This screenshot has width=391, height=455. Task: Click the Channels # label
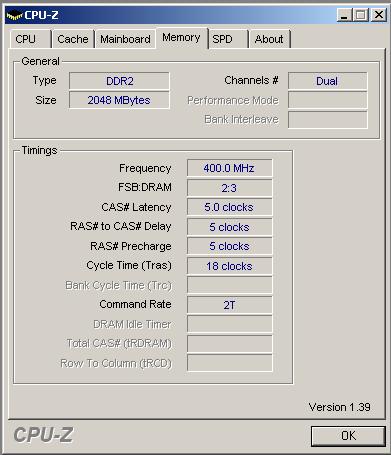[251, 80]
